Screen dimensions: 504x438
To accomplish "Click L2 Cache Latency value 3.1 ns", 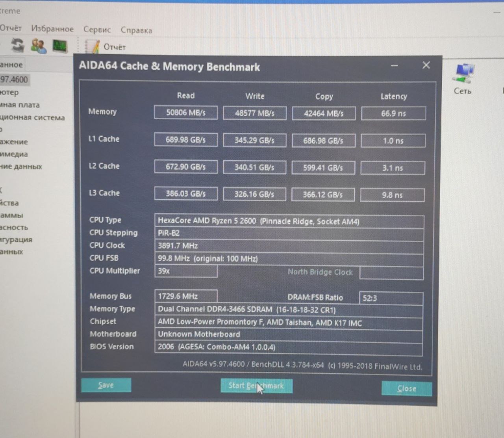I will [x=393, y=168].
